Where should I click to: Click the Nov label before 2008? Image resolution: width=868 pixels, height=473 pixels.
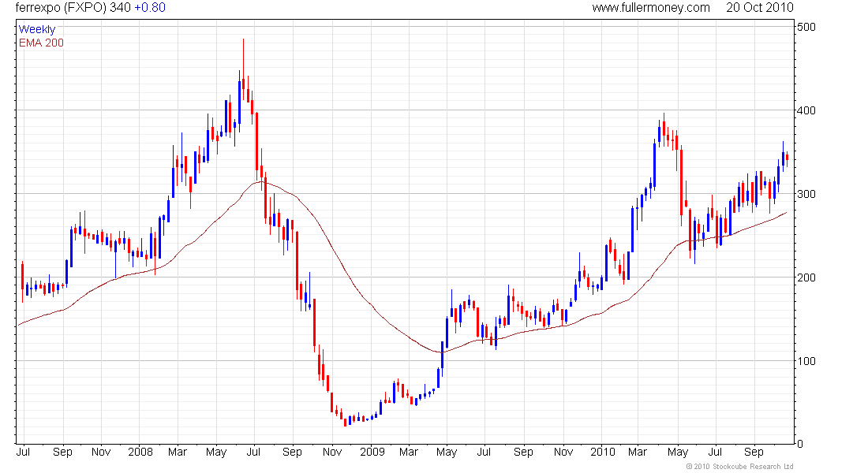click(x=101, y=452)
